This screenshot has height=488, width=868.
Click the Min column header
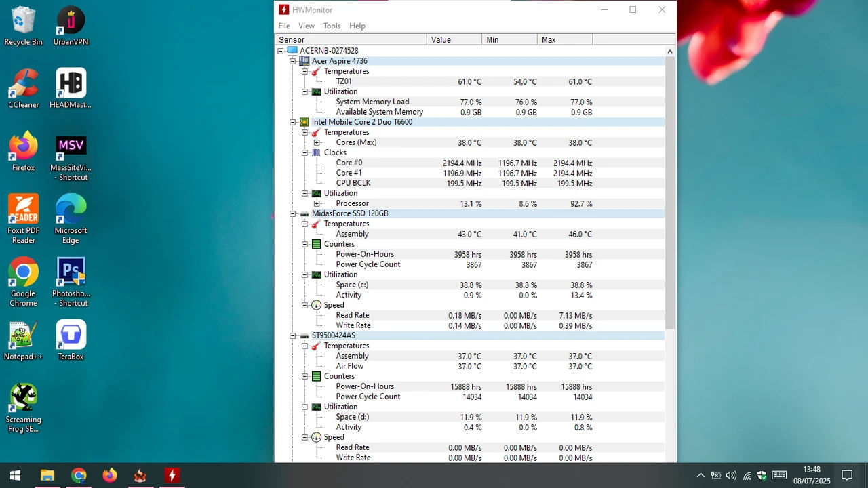coord(510,40)
